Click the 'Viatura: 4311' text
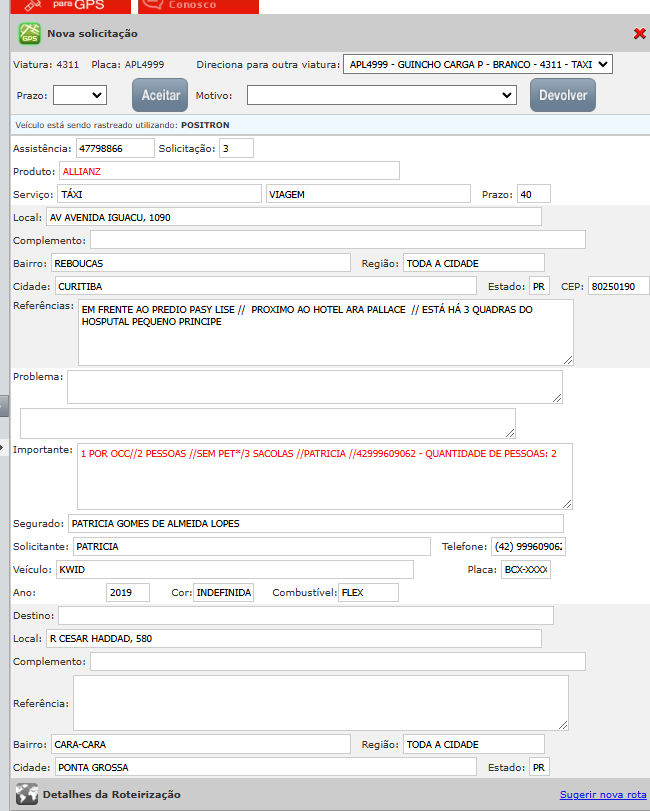This screenshot has height=811, width=650. click(x=46, y=65)
